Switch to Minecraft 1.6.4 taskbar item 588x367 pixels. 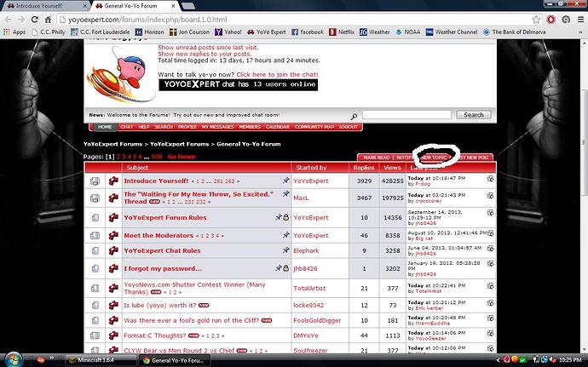point(101,360)
